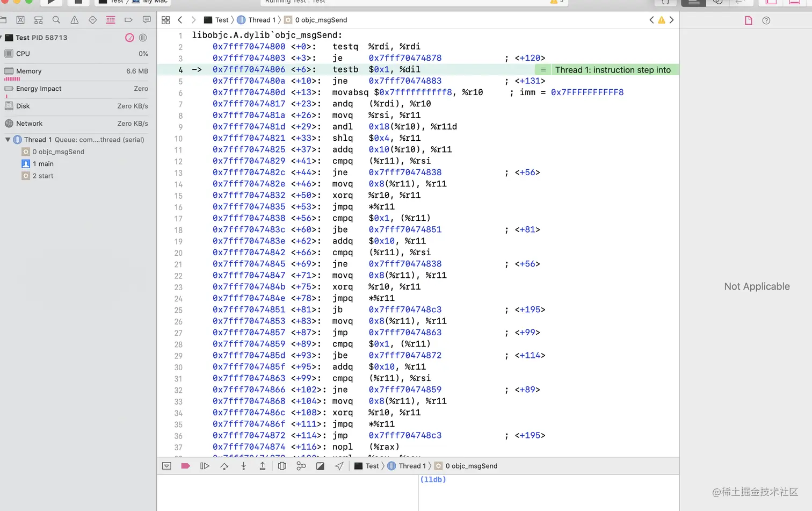Click the address 0x7fff70474878 on line 3

[405, 58]
